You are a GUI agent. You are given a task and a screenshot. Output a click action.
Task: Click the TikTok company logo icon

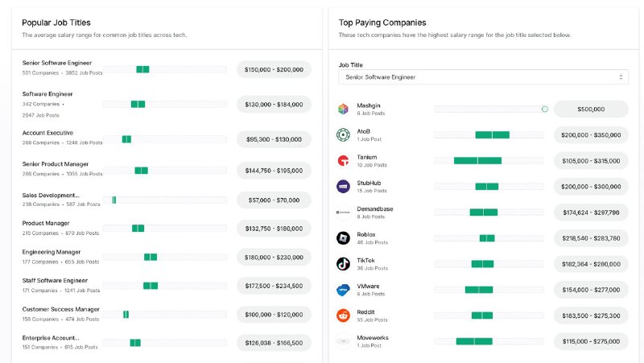342,263
